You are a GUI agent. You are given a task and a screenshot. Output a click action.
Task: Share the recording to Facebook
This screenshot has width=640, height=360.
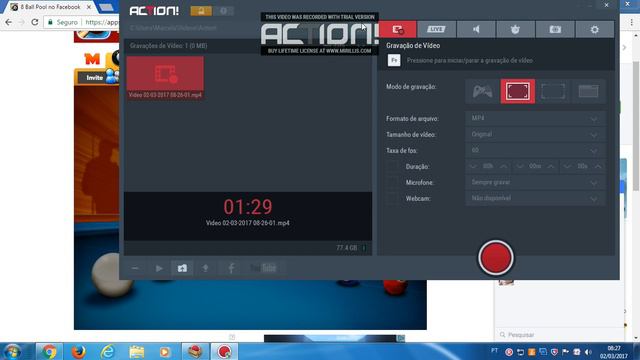tap(231, 268)
